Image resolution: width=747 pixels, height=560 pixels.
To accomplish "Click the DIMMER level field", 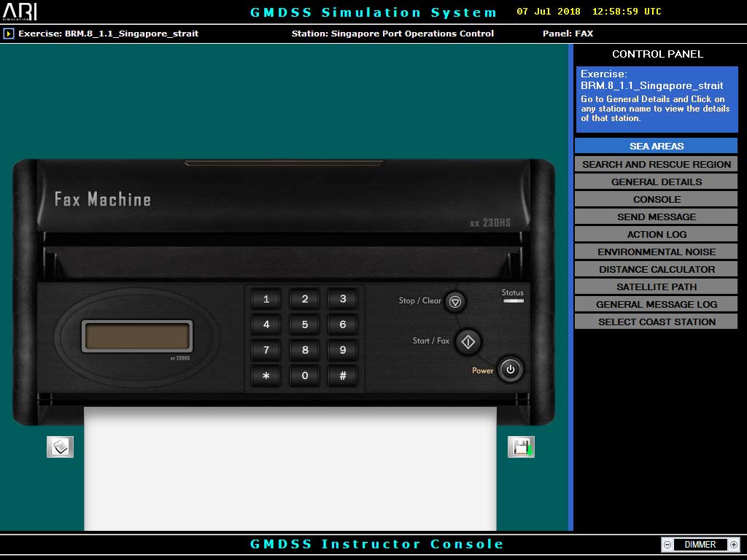I will point(700,545).
